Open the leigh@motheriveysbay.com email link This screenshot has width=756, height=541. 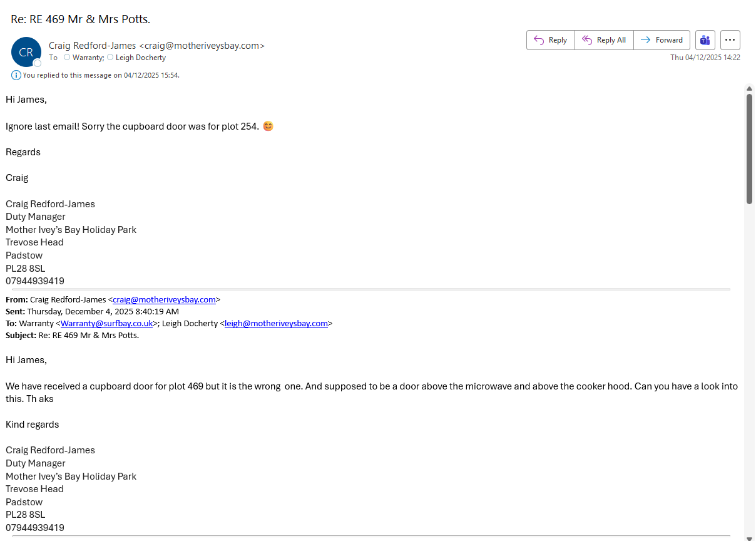coord(276,324)
